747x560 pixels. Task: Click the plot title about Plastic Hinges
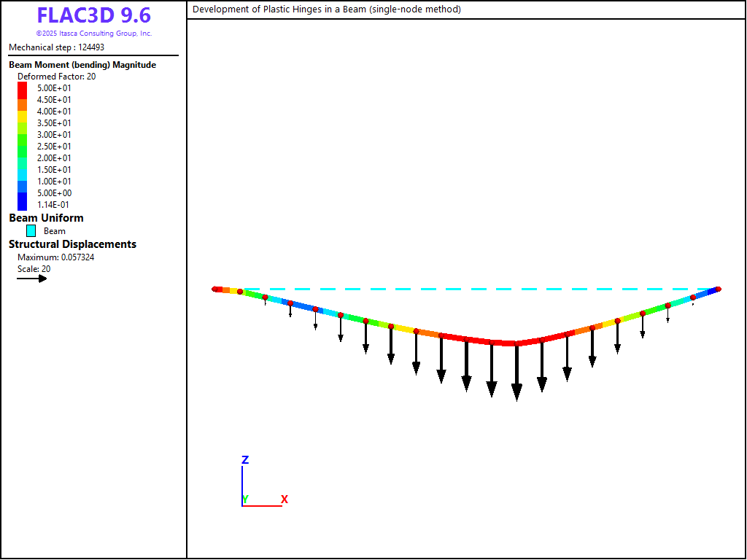(x=326, y=9)
